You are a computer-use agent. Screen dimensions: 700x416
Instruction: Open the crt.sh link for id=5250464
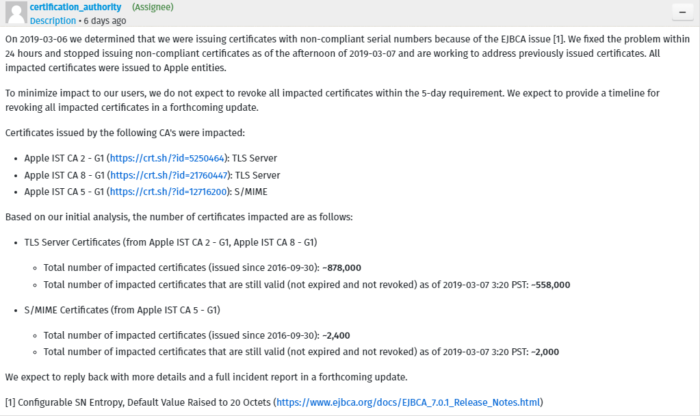point(167,158)
